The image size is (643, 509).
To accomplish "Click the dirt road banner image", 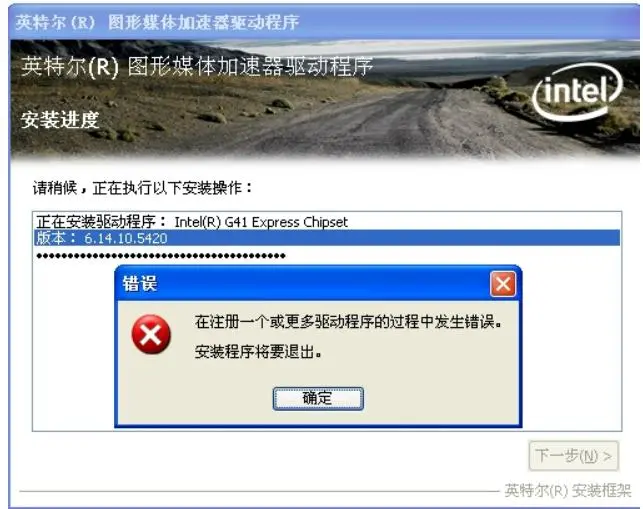I will click(324, 100).
